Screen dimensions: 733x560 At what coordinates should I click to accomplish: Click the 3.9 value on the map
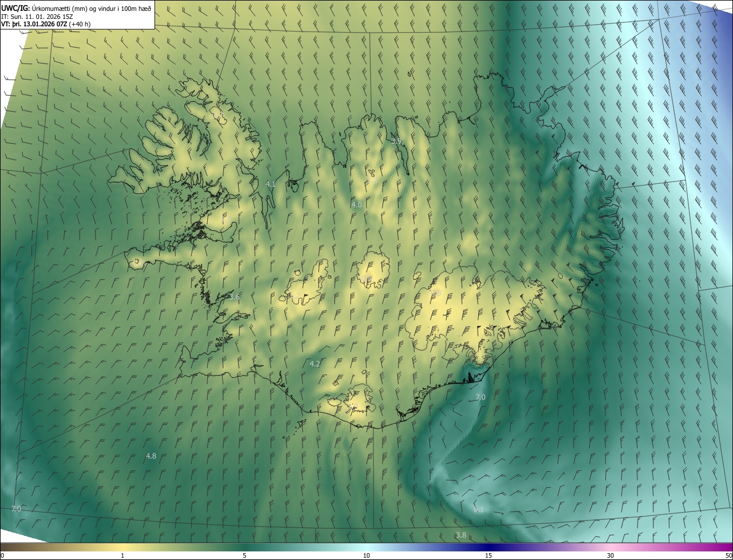coord(396,141)
